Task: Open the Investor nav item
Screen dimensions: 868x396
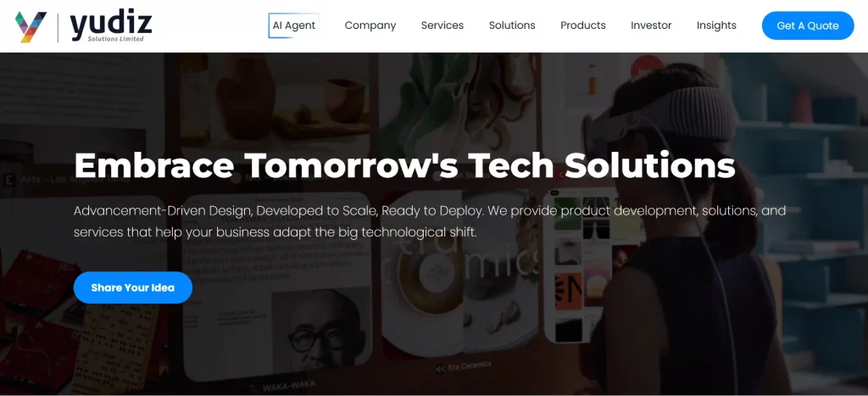Action: 651,25
